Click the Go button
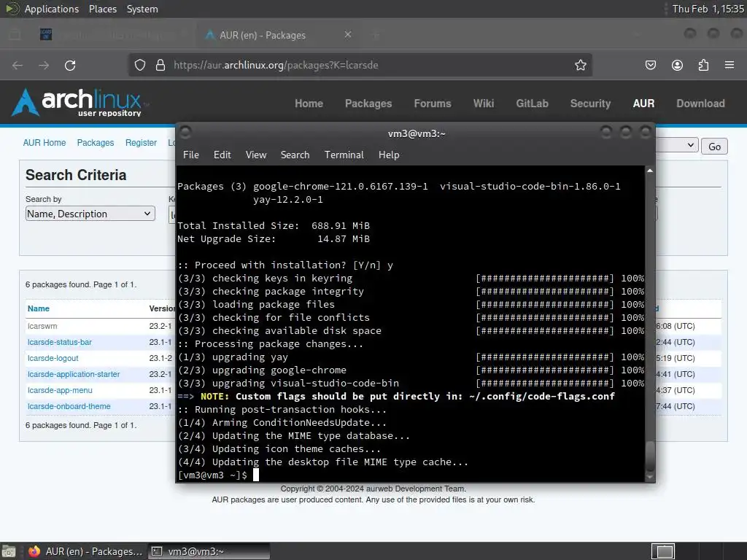Image resolution: width=747 pixels, height=560 pixels. [714, 146]
